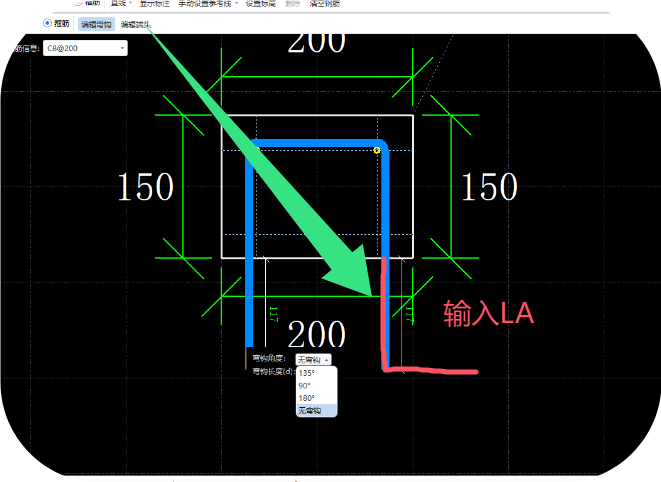Open the 直线 draw mode dropdown
Viewport: 661px width, 482px height.
pos(120,3)
